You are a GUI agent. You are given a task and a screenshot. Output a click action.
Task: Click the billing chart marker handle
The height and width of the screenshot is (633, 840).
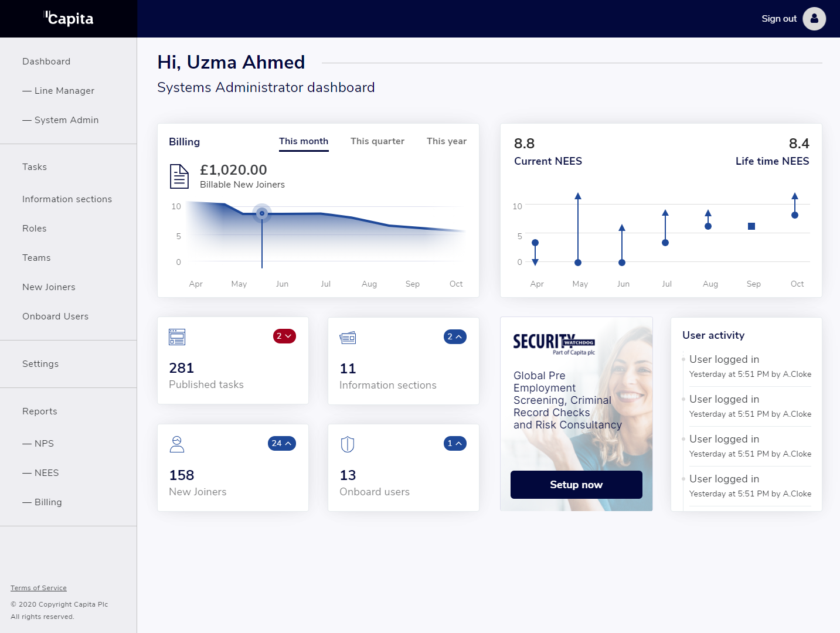[x=262, y=213]
